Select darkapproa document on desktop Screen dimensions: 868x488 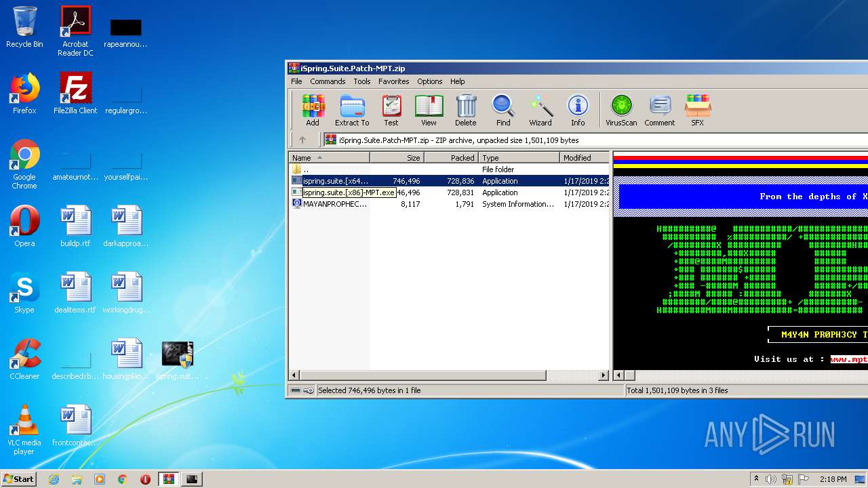pos(126,226)
